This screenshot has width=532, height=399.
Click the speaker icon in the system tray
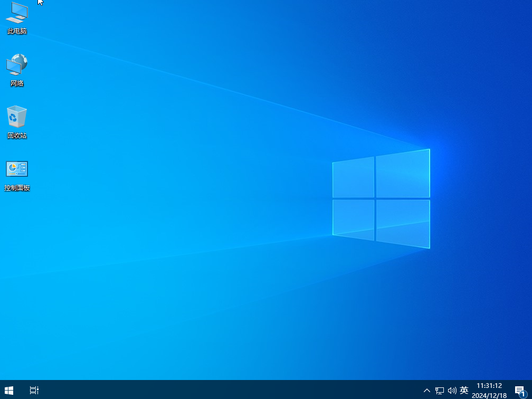pyautogui.click(x=452, y=390)
